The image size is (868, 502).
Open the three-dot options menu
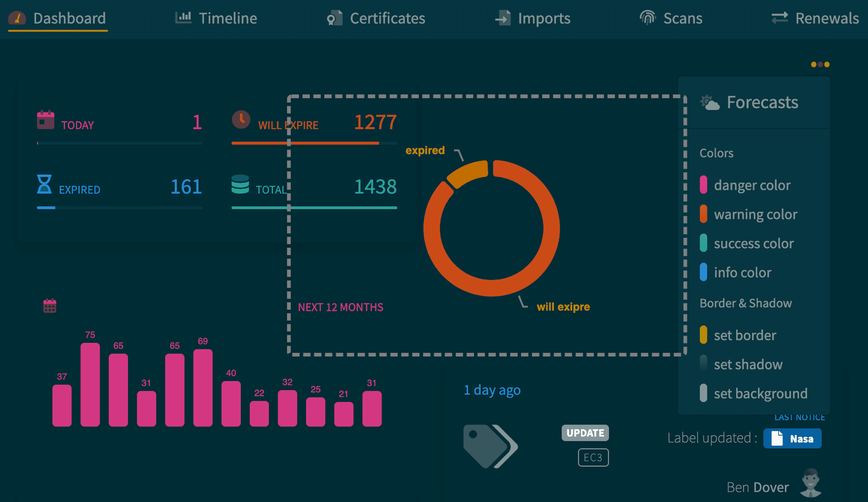coord(820,64)
